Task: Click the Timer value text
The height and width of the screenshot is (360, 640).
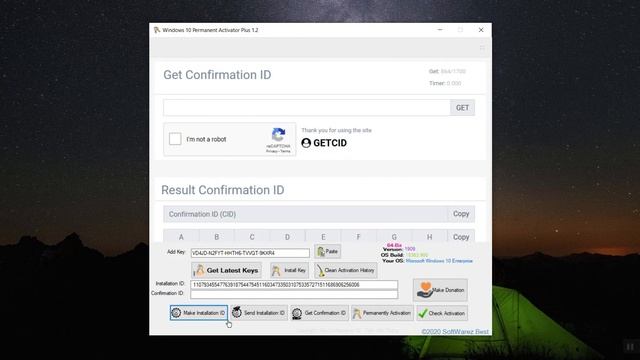Action: click(x=453, y=83)
